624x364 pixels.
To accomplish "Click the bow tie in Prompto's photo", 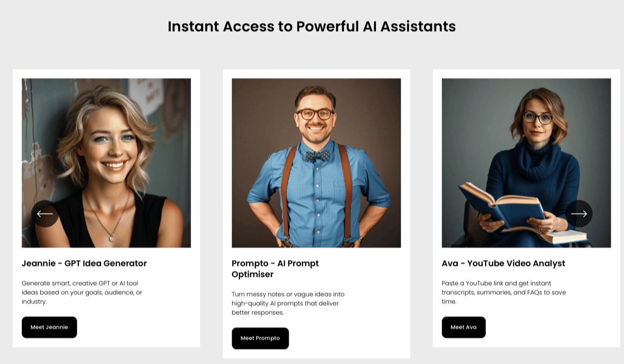I will 317,155.
